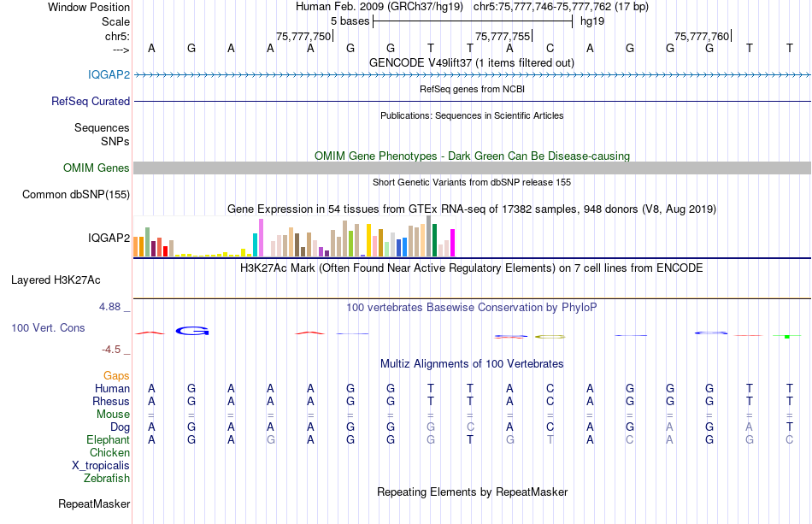Click the 5 bases scale bar

coord(473,21)
